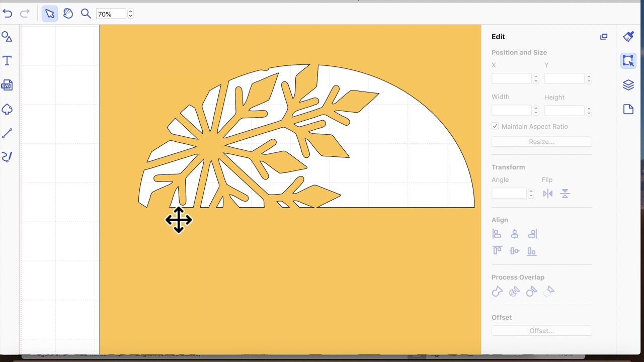Click the zoom percentage stepper arrows
The image size is (644, 362).
point(130,14)
